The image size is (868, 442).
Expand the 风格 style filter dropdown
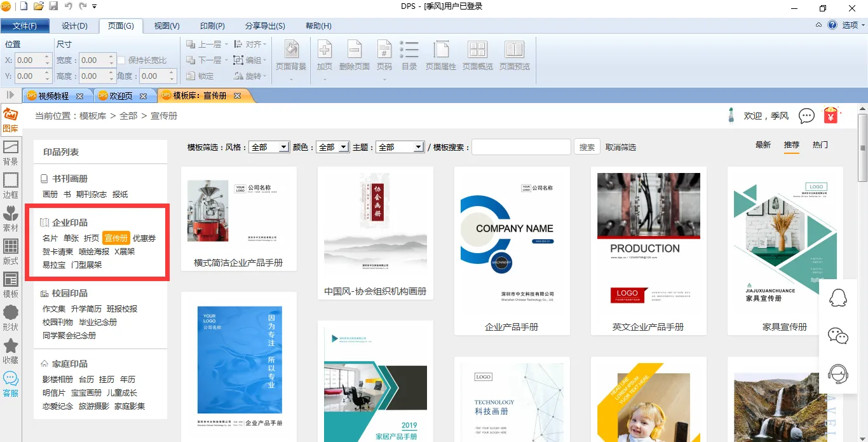[x=284, y=147]
